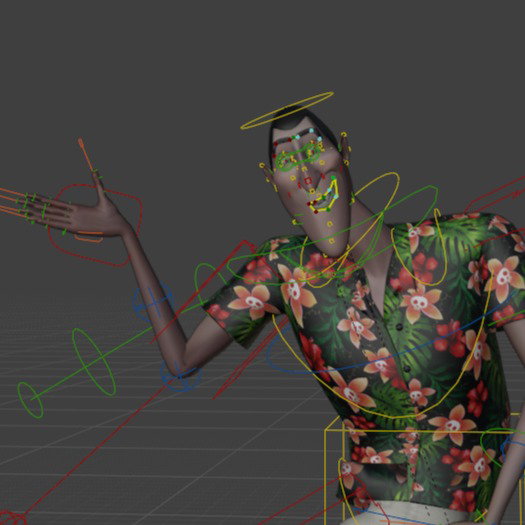Pick the orange thumb control stick at thumb tip

86,154
